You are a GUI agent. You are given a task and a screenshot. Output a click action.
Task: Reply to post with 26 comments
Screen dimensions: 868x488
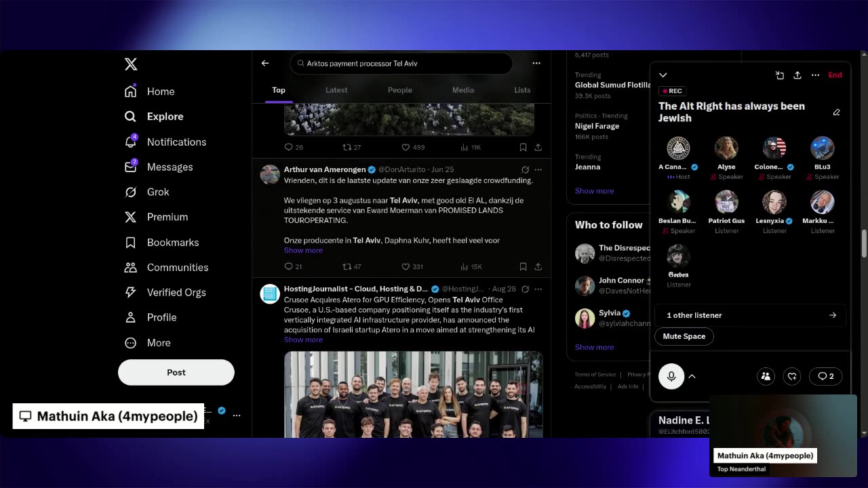[x=294, y=147]
